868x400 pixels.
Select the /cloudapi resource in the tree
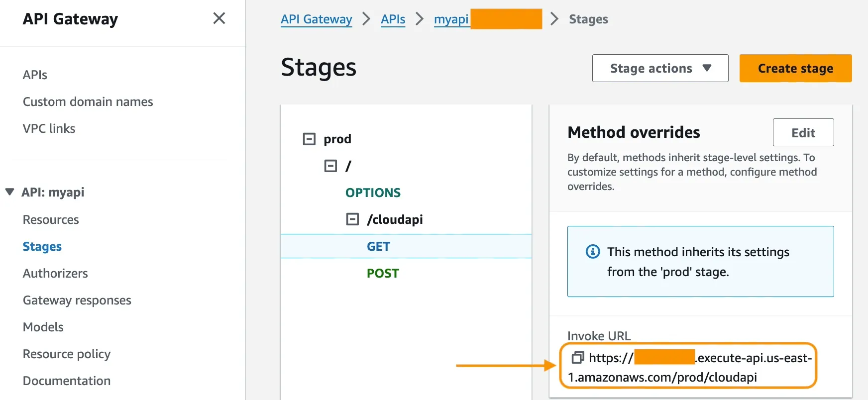click(x=395, y=219)
